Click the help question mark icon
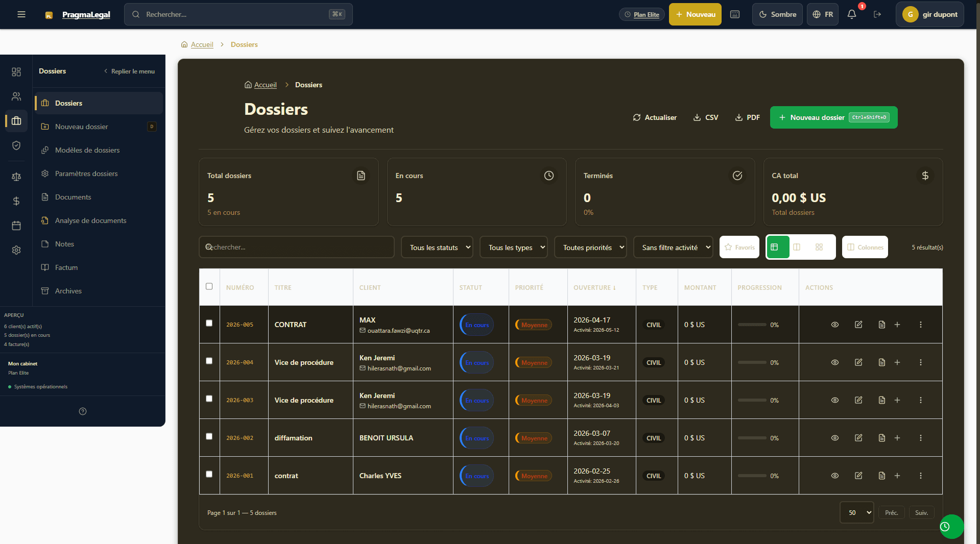This screenshot has width=980, height=544. point(83,411)
